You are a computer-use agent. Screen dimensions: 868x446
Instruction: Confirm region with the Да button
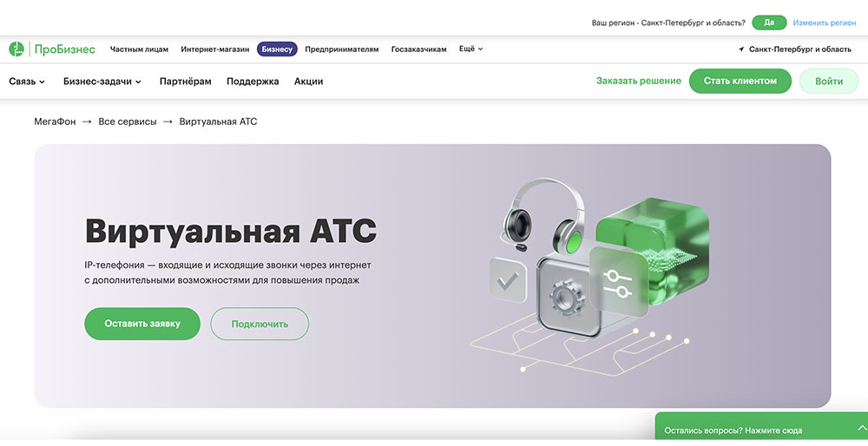tap(769, 23)
